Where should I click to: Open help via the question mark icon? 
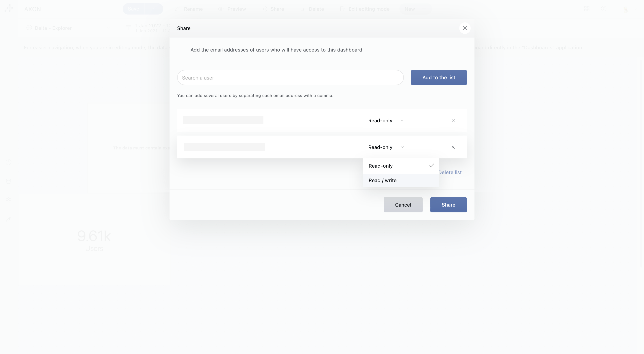(x=604, y=9)
